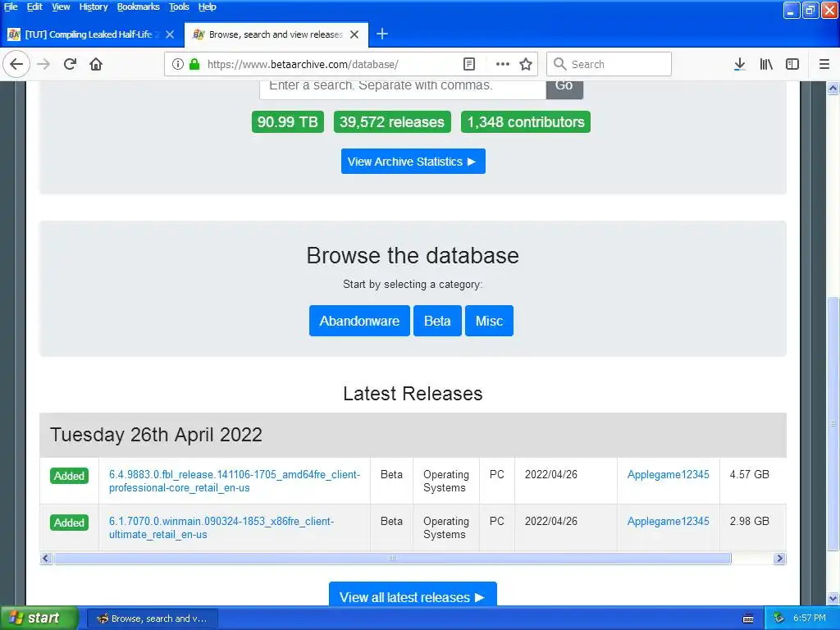Open the Firefox hamburger menu
Viewport: 840px width, 630px height.
[x=824, y=64]
